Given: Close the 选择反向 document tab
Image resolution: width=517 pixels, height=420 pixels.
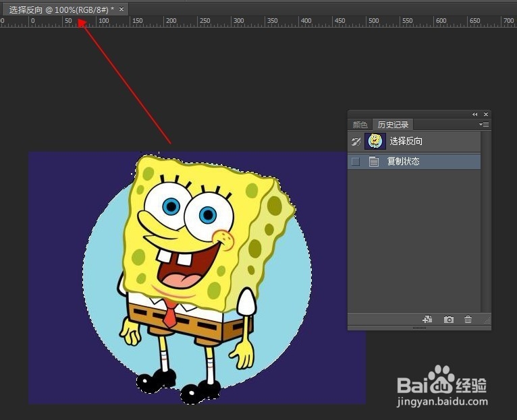Looking at the screenshot, I should [x=121, y=9].
